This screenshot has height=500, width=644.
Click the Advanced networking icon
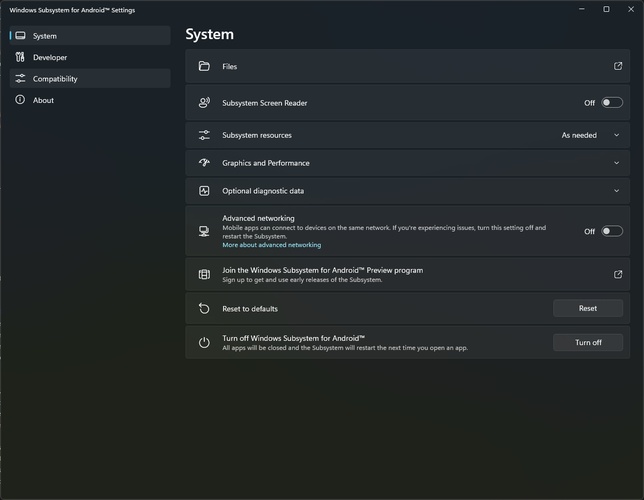pos(204,231)
